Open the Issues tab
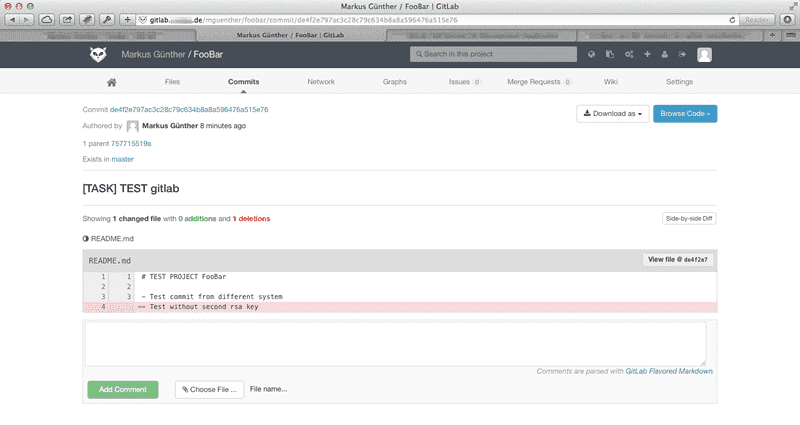 [464, 82]
